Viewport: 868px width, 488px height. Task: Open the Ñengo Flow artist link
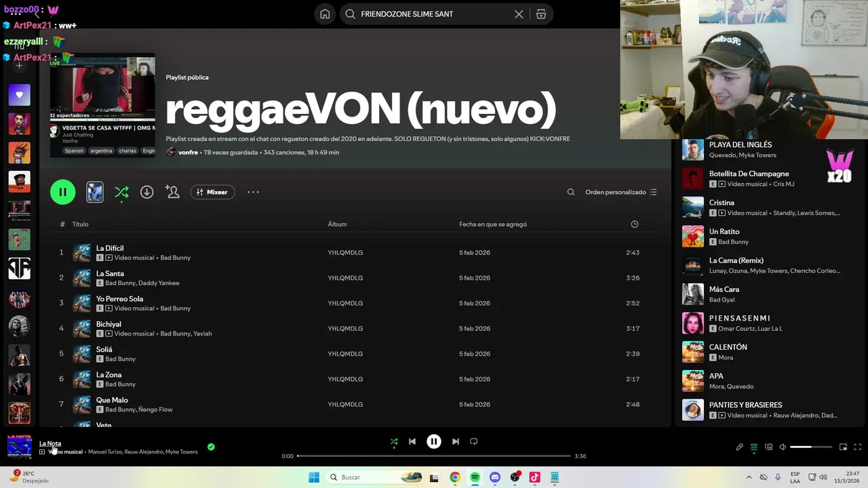155,409
